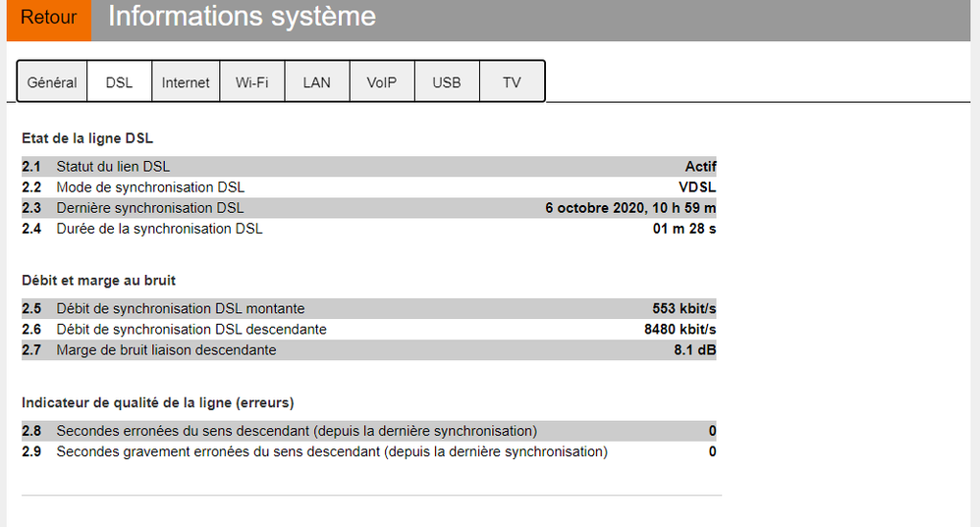Viewport: 980px width, 527px height.
Task: Click the row number 2.2
Action: 31,187
